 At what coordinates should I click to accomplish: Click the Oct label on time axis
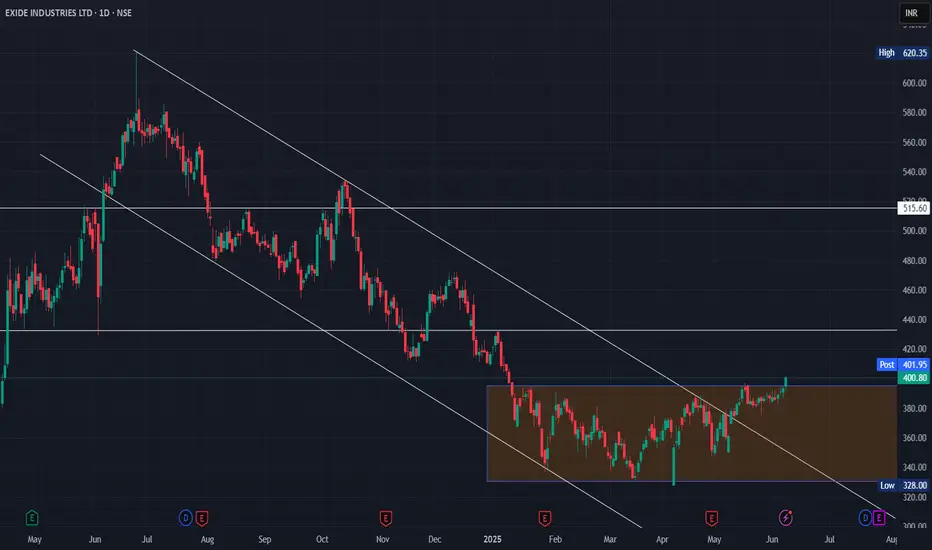322,539
